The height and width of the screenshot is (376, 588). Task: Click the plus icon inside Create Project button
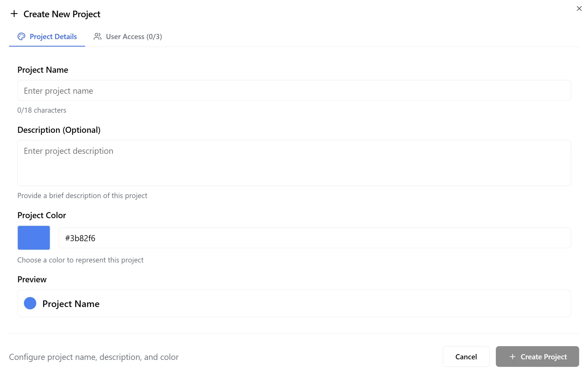(512, 356)
